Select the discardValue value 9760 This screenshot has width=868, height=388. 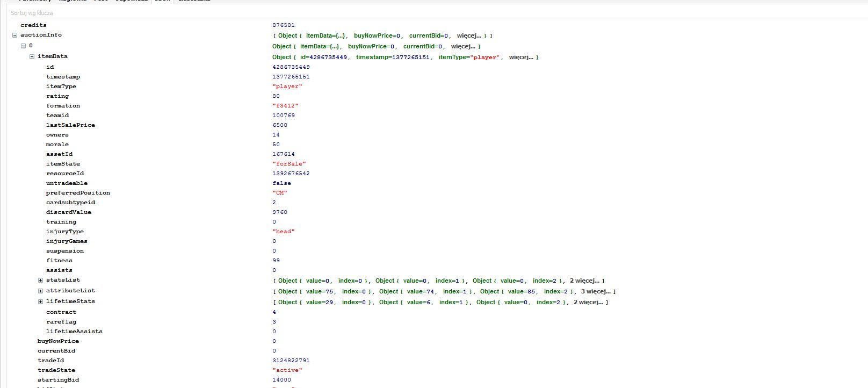coord(280,212)
